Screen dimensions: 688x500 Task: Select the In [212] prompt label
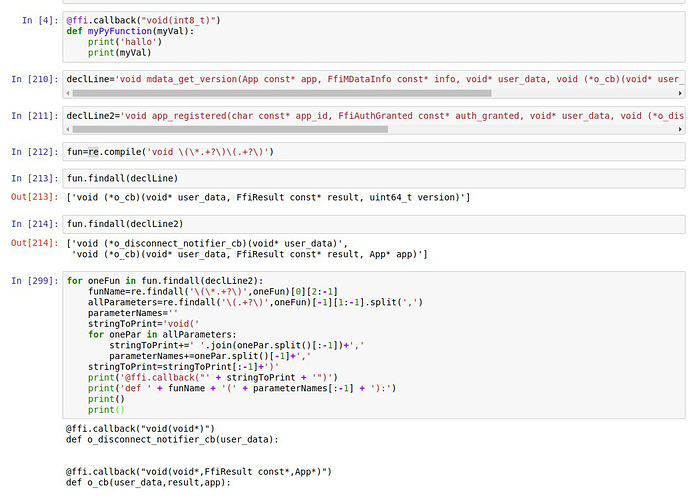point(31,153)
